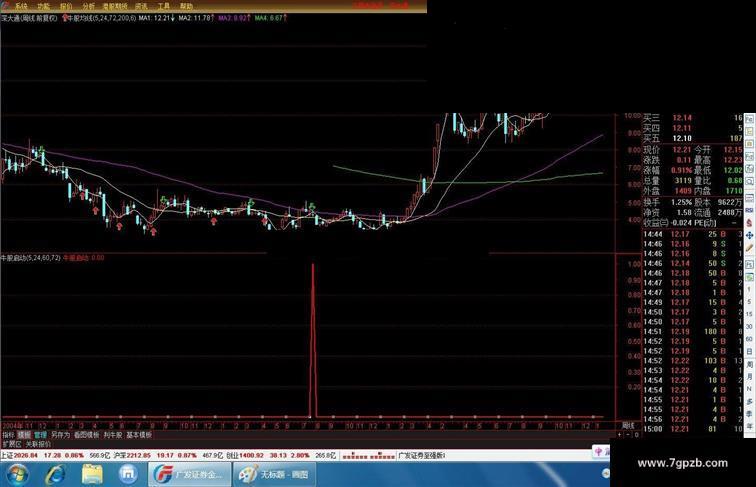Open the 模板 tab below the chart

[x=24, y=435]
